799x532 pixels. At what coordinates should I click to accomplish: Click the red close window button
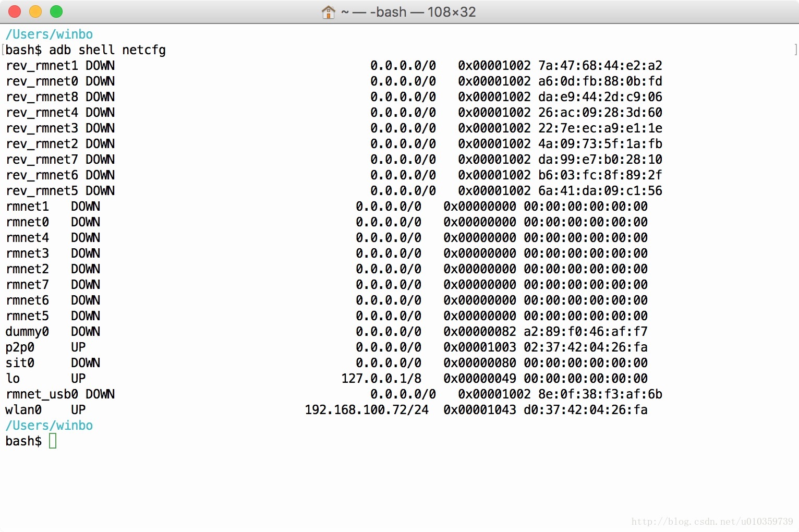pyautogui.click(x=15, y=11)
